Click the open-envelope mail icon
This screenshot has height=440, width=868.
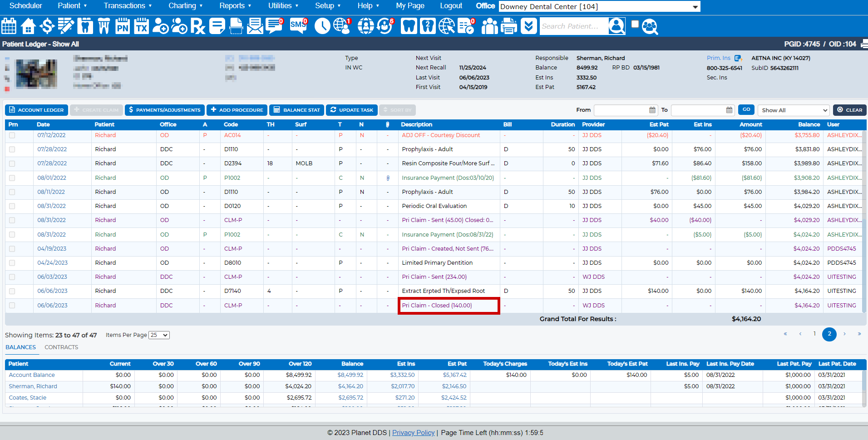255,26
